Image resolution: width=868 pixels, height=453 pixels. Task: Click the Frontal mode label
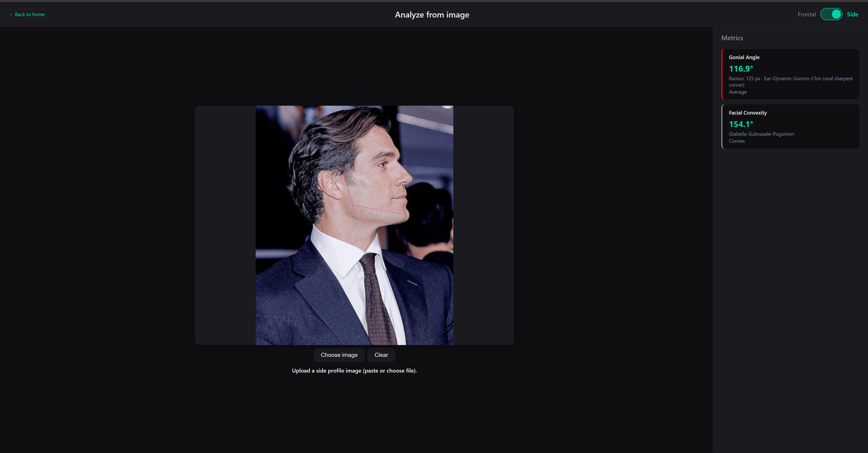coord(806,15)
